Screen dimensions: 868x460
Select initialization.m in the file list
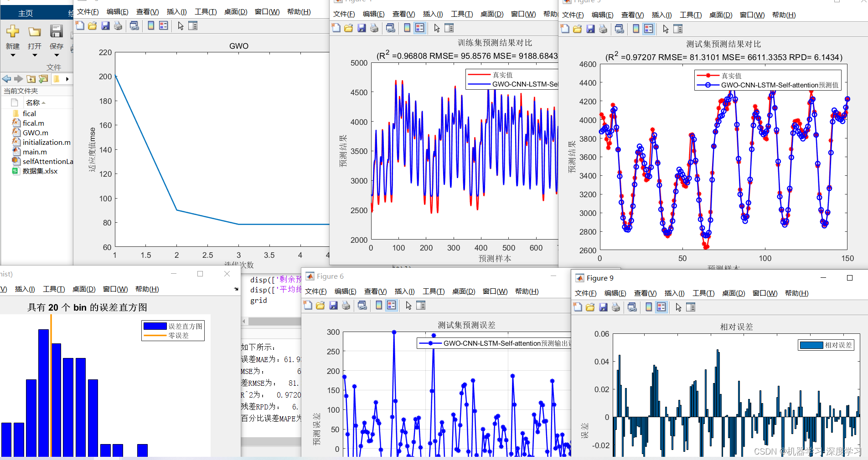coord(46,142)
